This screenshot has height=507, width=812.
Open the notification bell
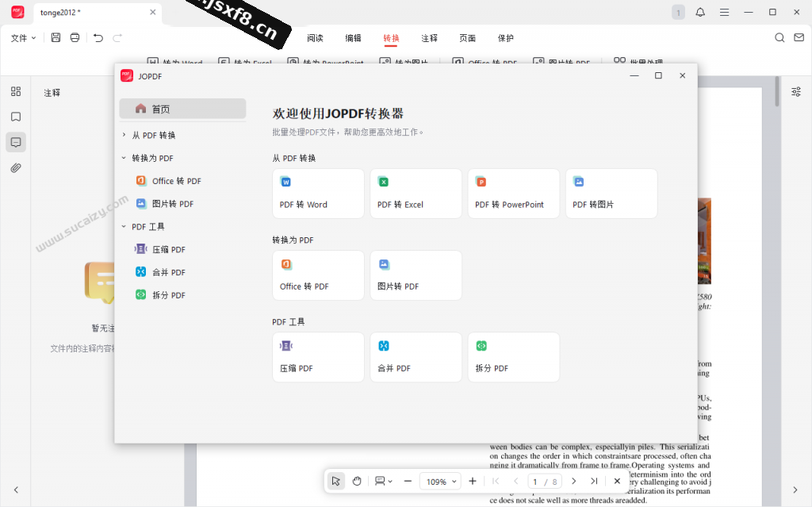pyautogui.click(x=700, y=12)
